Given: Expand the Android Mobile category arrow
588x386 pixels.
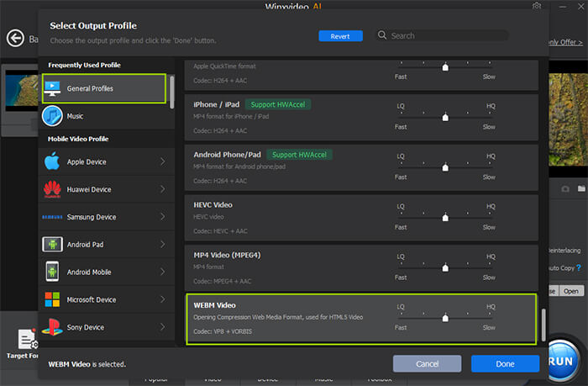Looking at the screenshot, I should (x=163, y=272).
